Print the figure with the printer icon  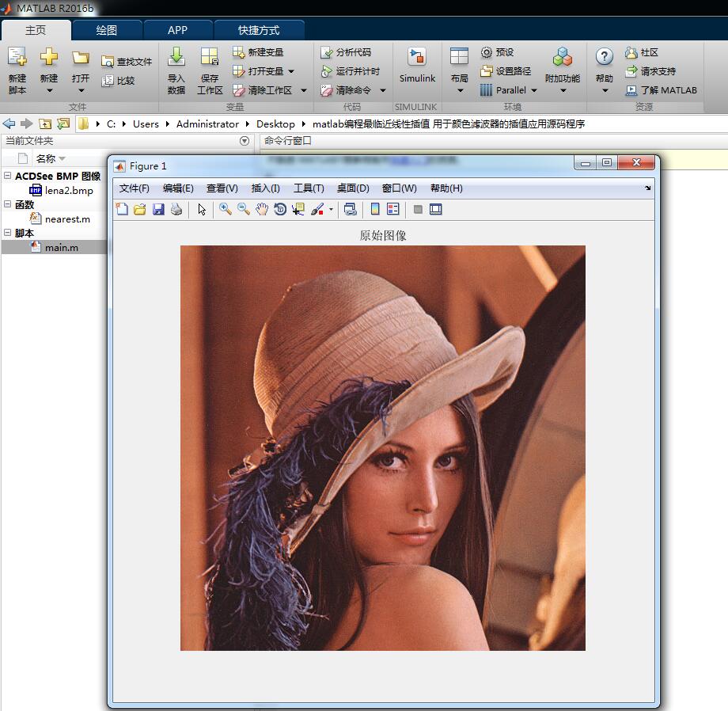pos(176,210)
